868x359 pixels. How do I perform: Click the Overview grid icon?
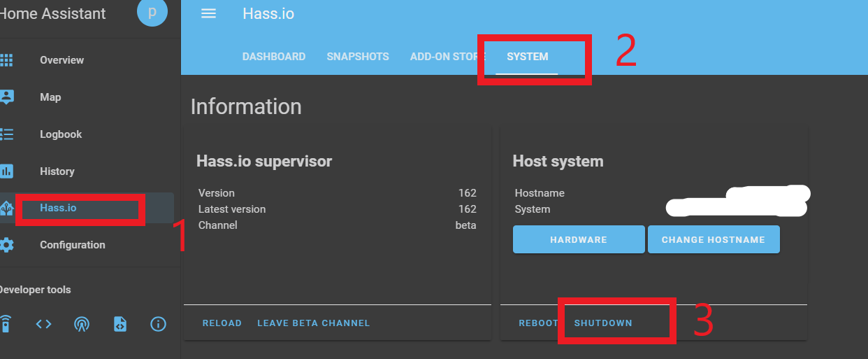pyautogui.click(x=6, y=60)
